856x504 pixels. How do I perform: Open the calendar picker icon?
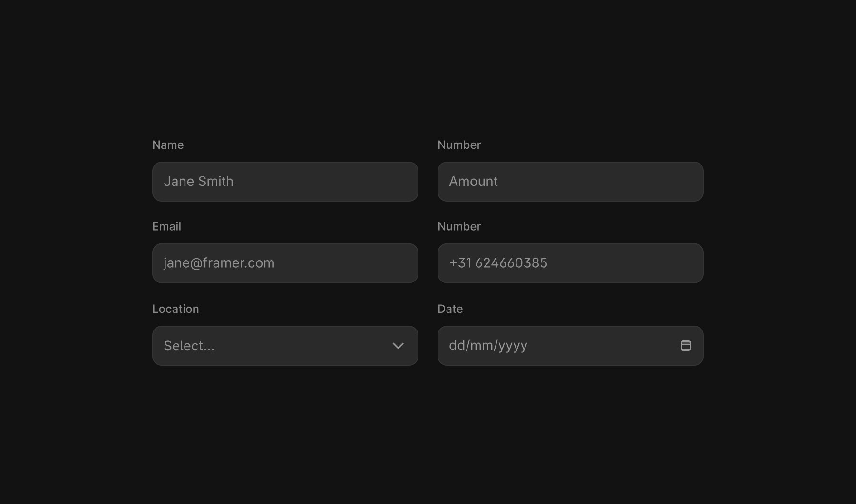[685, 346]
